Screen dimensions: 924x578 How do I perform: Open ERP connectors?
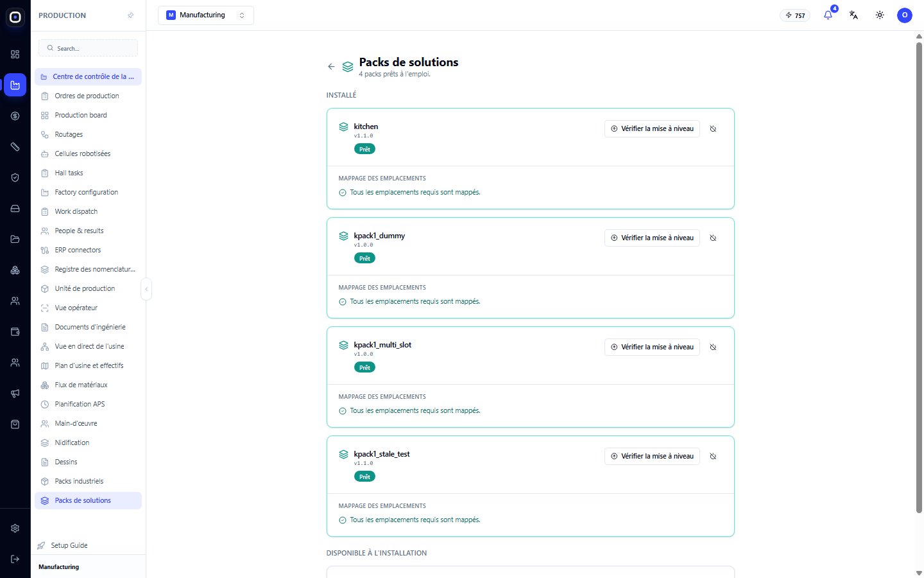[x=88, y=250]
